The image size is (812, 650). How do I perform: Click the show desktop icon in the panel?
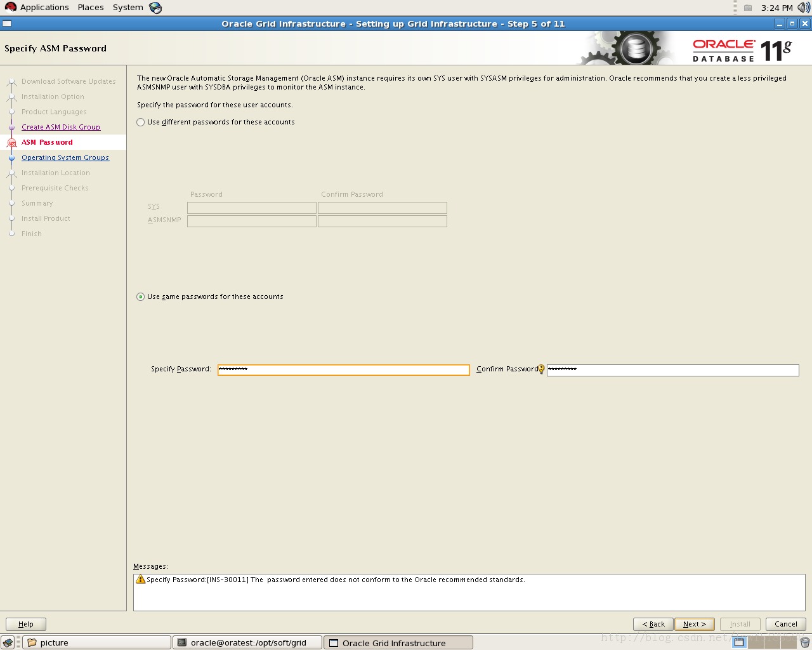pyautogui.click(x=8, y=642)
